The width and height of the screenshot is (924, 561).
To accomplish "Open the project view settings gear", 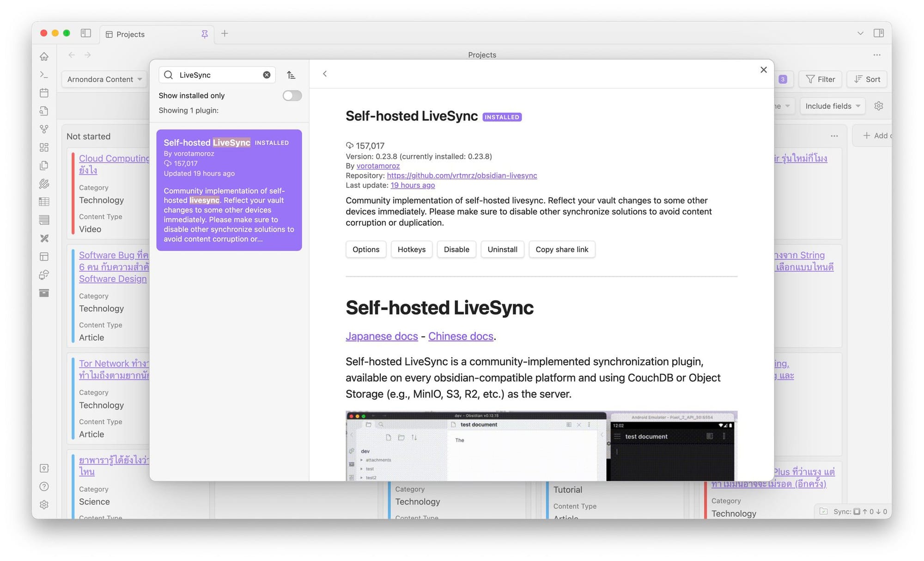I will (879, 106).
